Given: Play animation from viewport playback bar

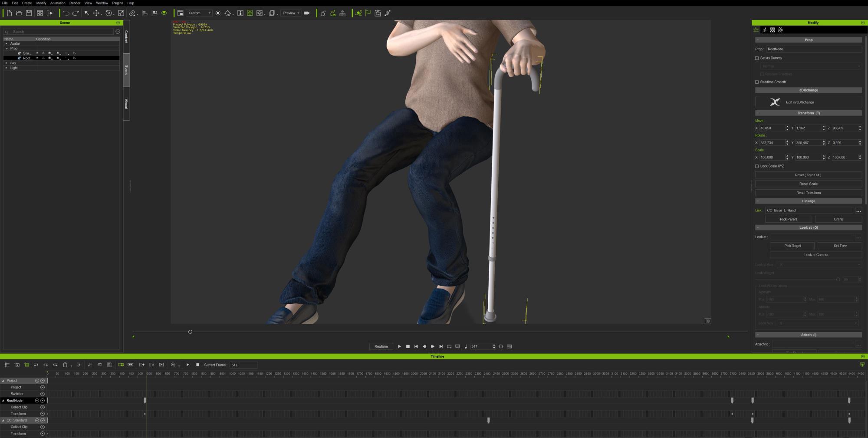Looking at the screenshot, I should (x=399, y=346).
